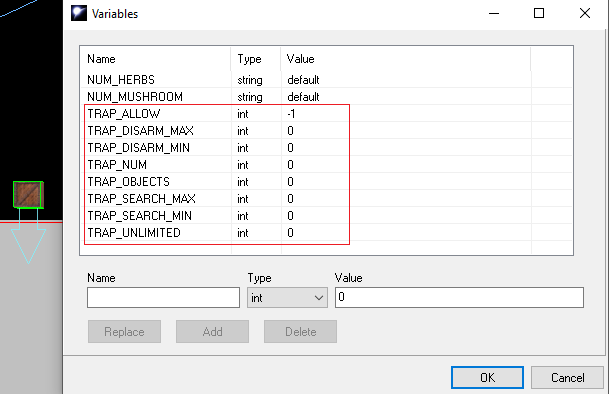The width and height of the screenshot is (609, 394).
Task: Confirm the dialog with the OK button
Action: (x=487, y=377)
